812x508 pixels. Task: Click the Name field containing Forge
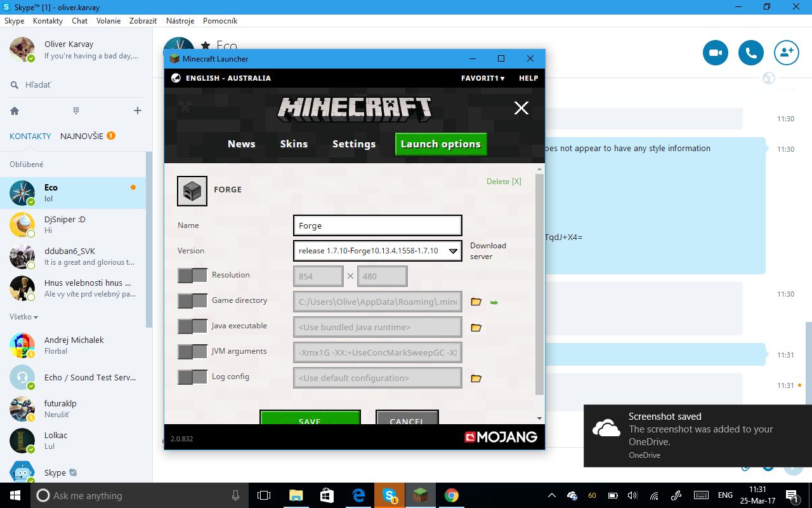(x=377, y=225)
